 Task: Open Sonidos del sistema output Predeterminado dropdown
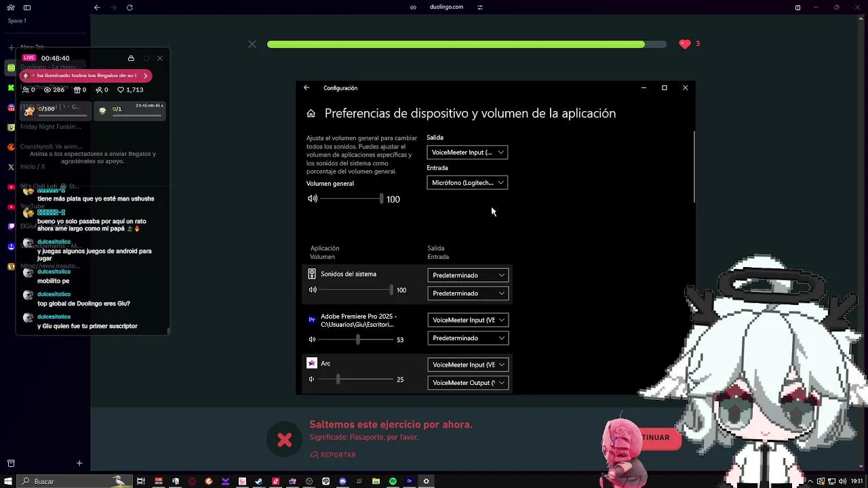(x=468, y=275)
